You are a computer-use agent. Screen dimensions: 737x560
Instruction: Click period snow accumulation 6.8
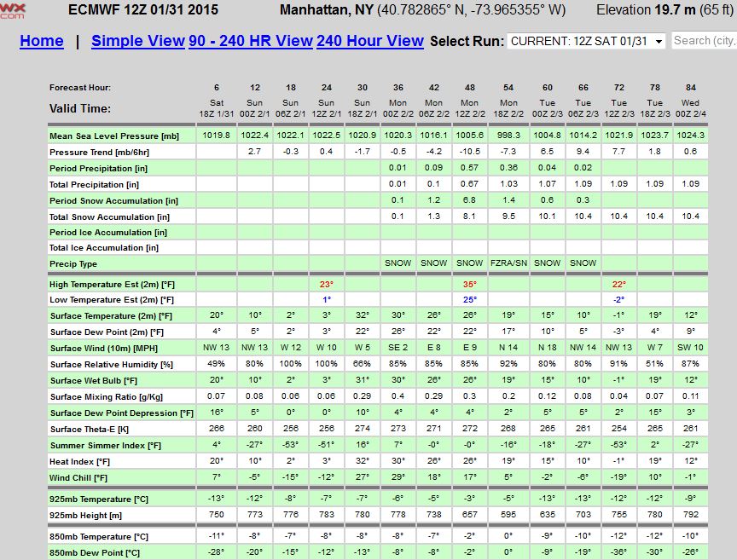tap(469, 200)
